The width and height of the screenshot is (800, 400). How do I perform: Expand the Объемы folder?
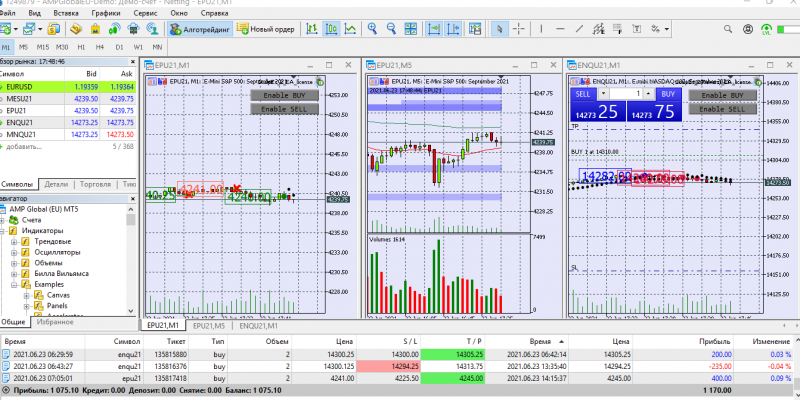[14, 263]
